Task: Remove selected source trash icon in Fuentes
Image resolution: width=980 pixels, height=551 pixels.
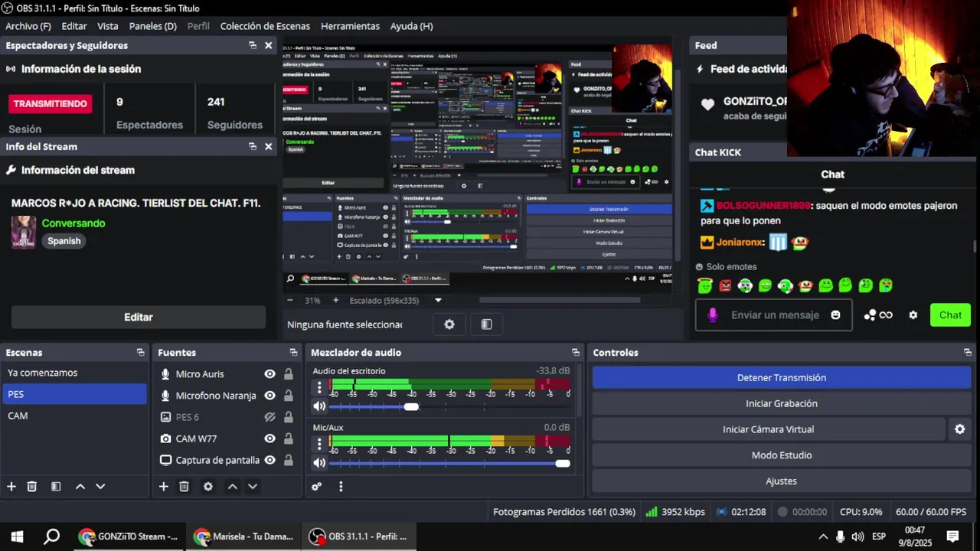Action: click(184, 487)
